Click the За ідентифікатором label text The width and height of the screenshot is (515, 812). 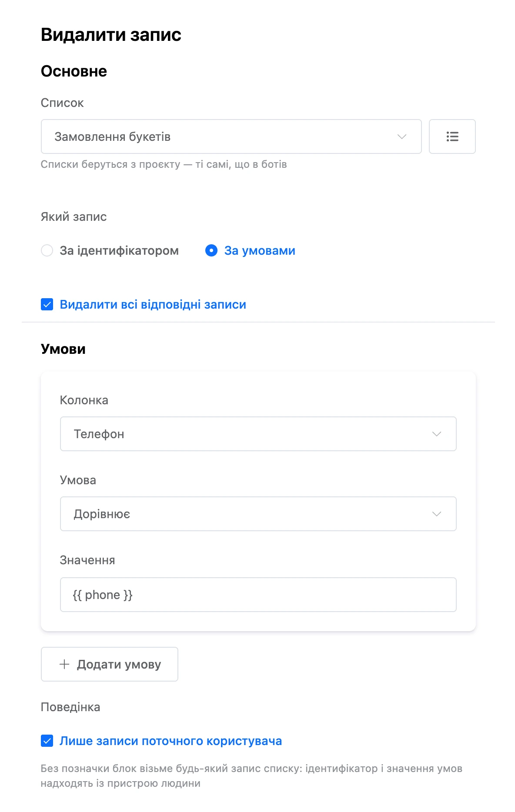tap(119, 251)
